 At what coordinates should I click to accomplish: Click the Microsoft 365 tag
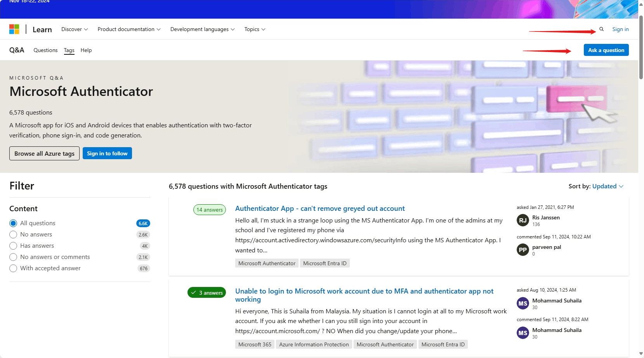[255, 344]
